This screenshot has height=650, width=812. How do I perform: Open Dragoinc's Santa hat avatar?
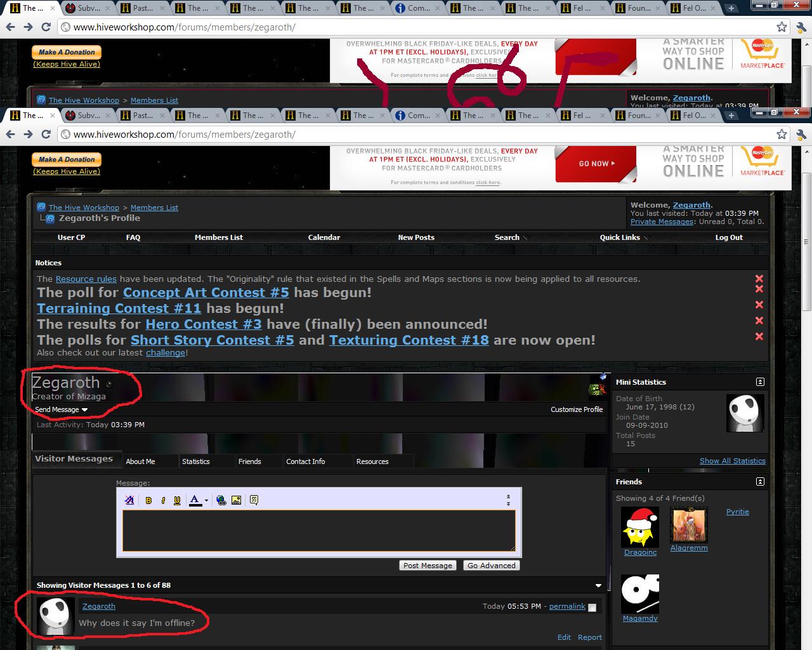[640, 527]
